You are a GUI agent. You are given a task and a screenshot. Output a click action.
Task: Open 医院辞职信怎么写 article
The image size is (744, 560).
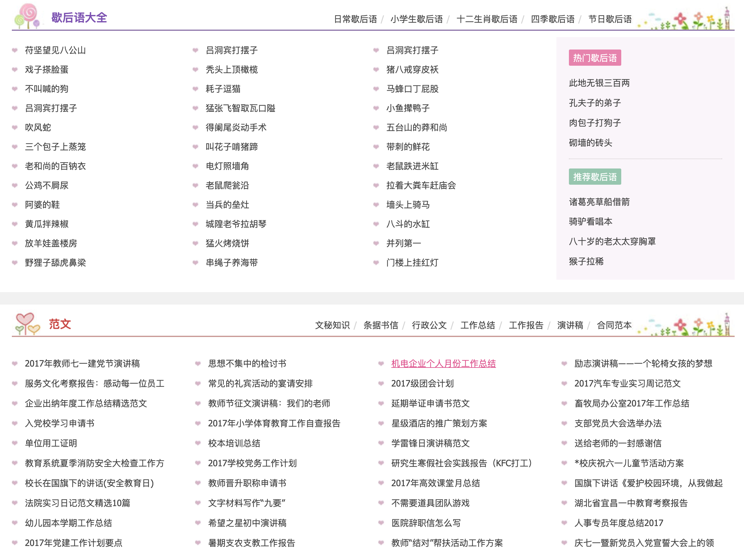point(426,523)
